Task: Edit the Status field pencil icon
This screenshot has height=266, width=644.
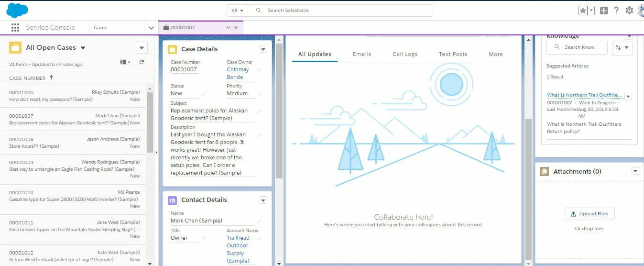Action: (203, 94)
